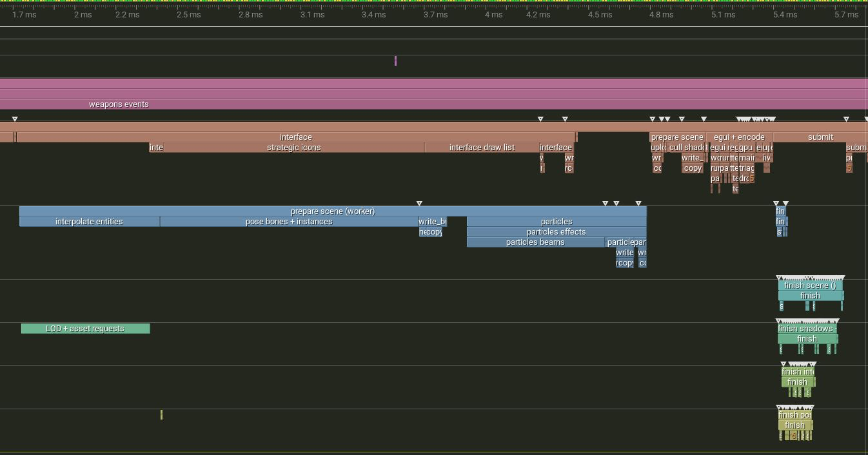The width and height of the screenshot is (868, 455).
Task: Click the 5.4 ms ruler label
Action: [x=785, y=15]
